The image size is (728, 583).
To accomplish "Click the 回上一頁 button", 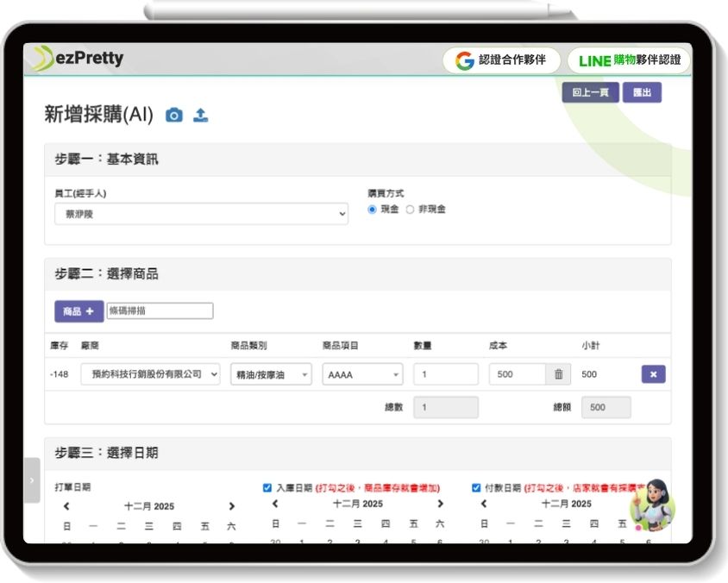I will [x=592, y=91].
